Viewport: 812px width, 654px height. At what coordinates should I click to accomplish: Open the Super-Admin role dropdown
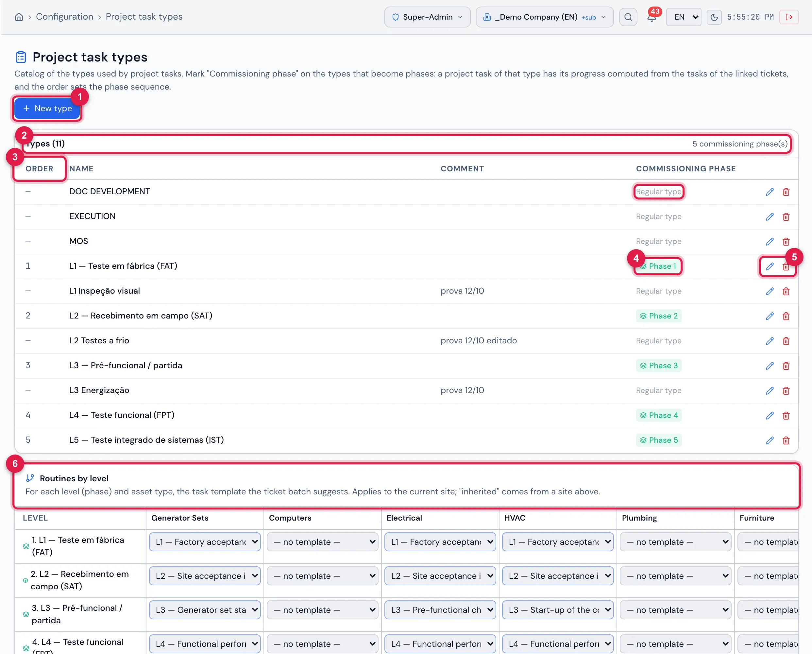coord(427,17)
